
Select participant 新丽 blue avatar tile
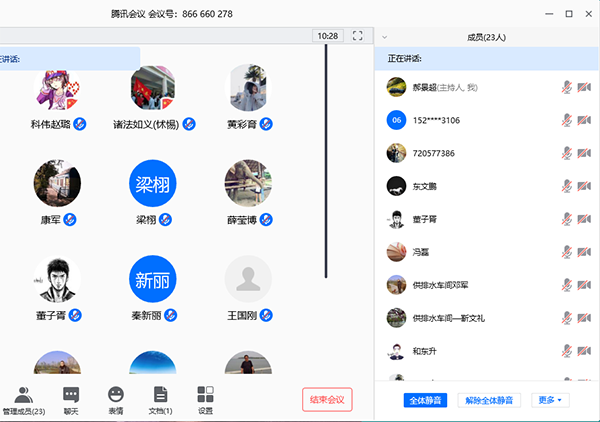pyautogui.click(x=153, y=279)
